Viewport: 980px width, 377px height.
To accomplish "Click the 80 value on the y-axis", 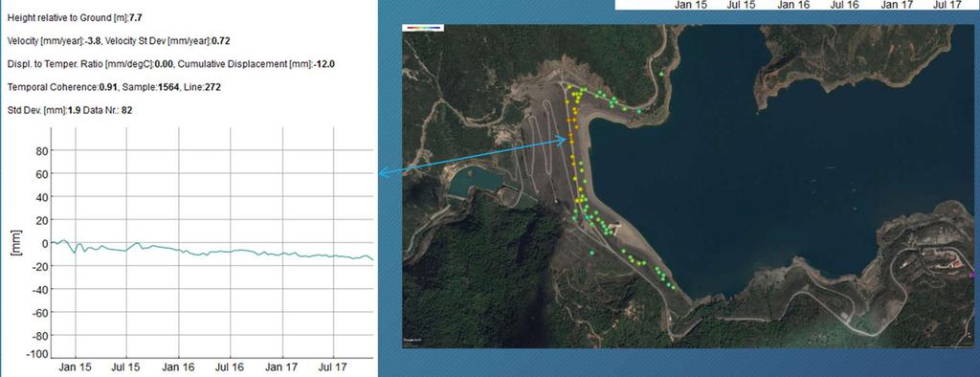I will point(42,151).
